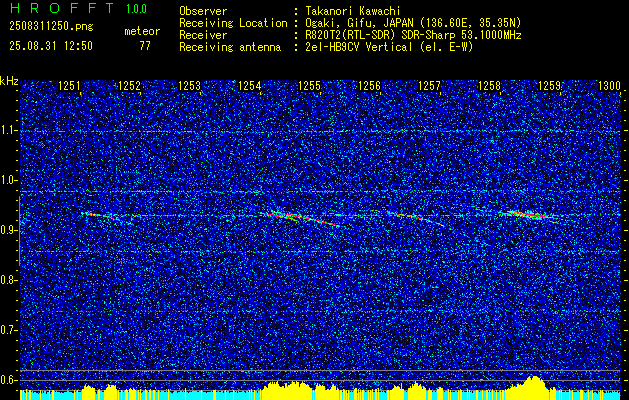Click the Receiving antenna label
This screenshot has width=629, height=400.
[x=230, y=47]
